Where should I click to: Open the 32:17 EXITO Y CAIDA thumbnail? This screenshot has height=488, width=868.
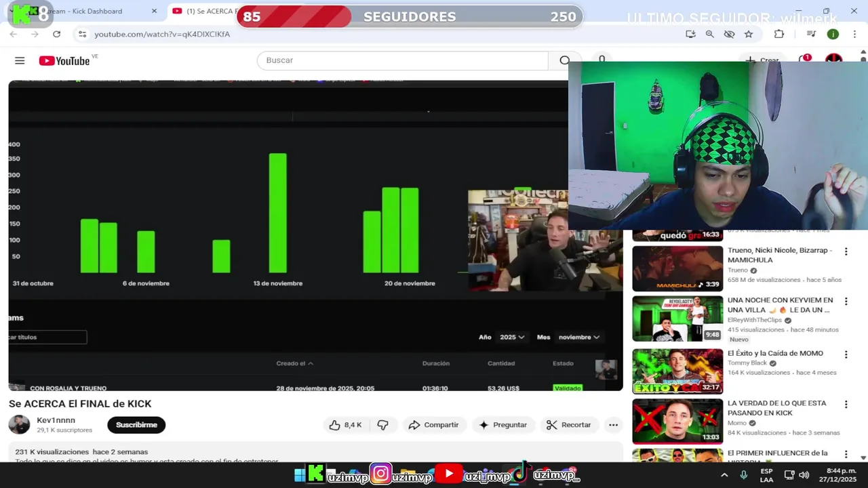pos(677,371)
